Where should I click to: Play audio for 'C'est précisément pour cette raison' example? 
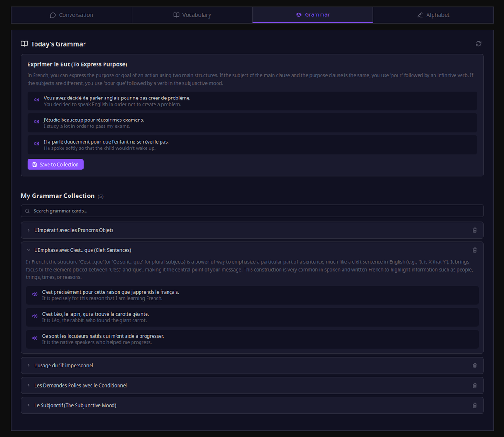point(35,294)
